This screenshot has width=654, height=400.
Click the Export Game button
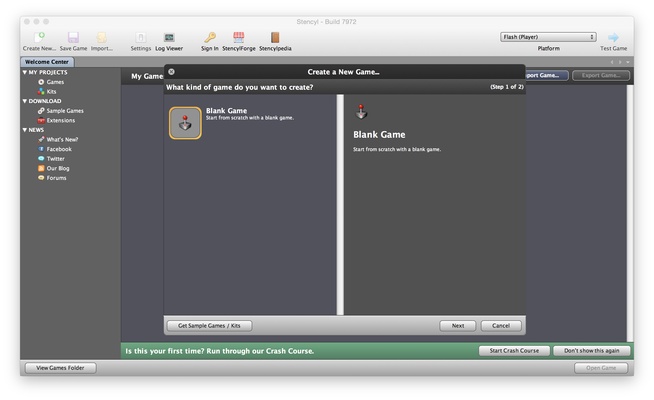coord(601,75)
